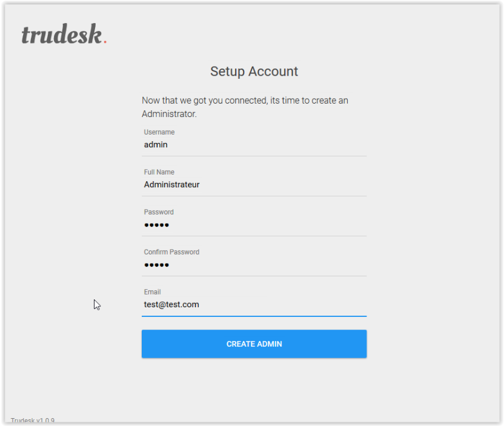This screenshot has height=426, width=504.
Task: Click the trudesk logo
Action: pos(64,34)
